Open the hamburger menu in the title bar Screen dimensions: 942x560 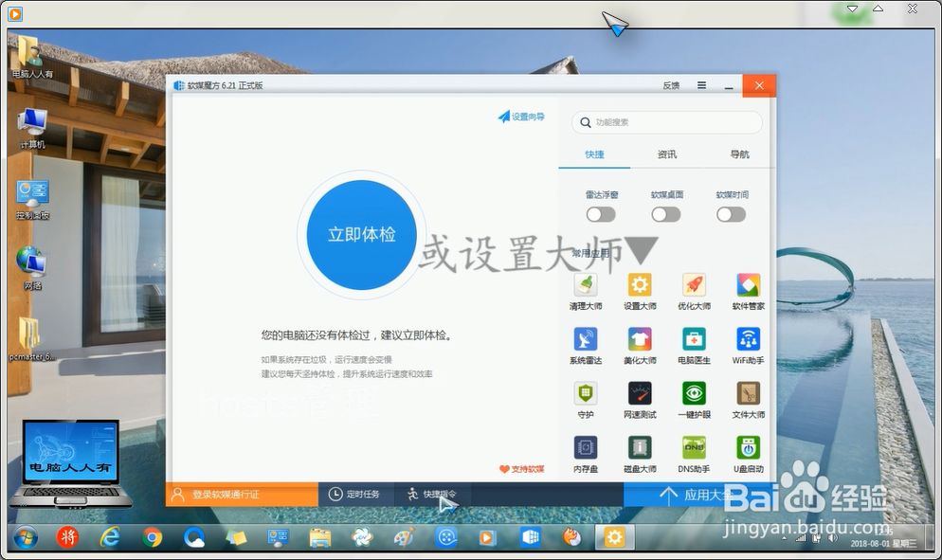click(701, 85)
